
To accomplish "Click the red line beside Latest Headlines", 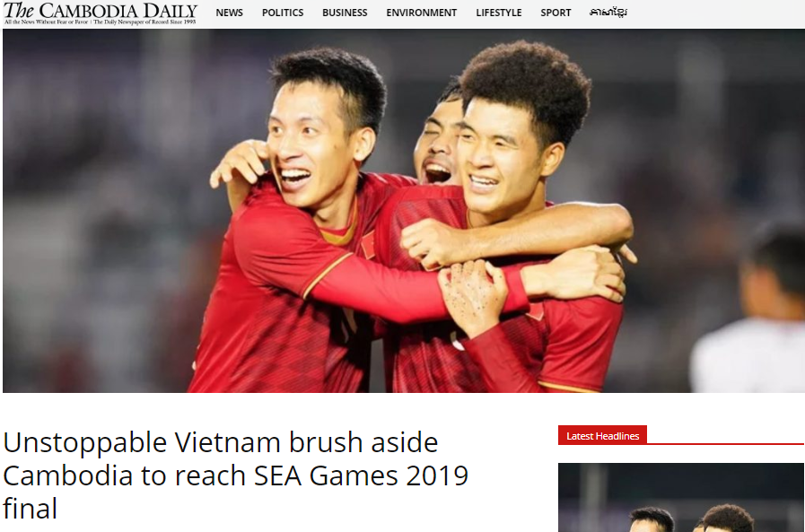I will tap(725, 444).
